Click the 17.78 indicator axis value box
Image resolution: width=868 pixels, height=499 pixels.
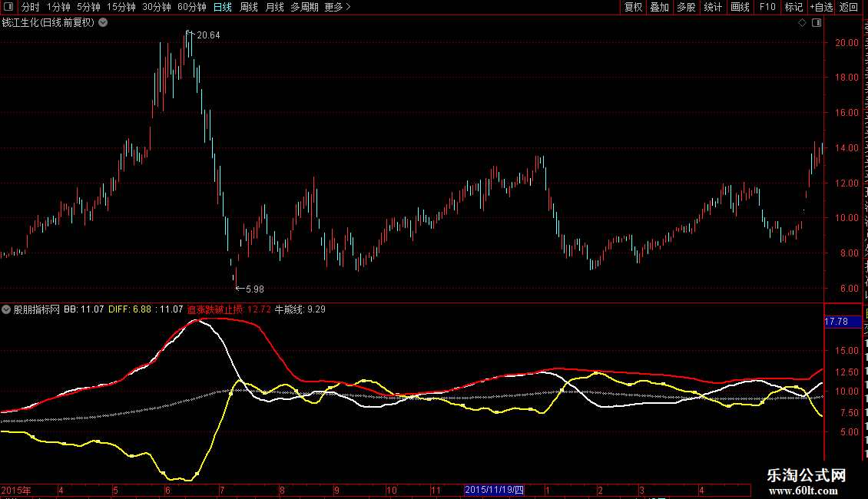843,322
